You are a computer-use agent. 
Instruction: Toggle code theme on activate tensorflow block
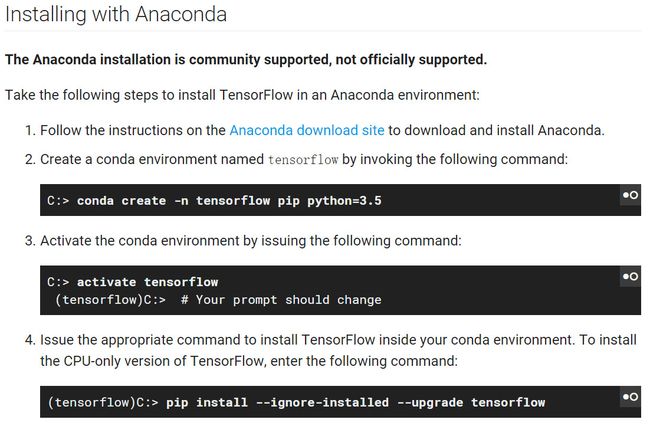[x=631, y=276]
